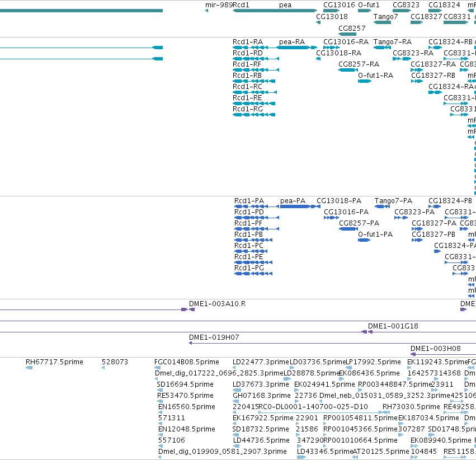Open EST label AT20125.5prime
The width and height of the screenshot is (476, 460).
381,452
